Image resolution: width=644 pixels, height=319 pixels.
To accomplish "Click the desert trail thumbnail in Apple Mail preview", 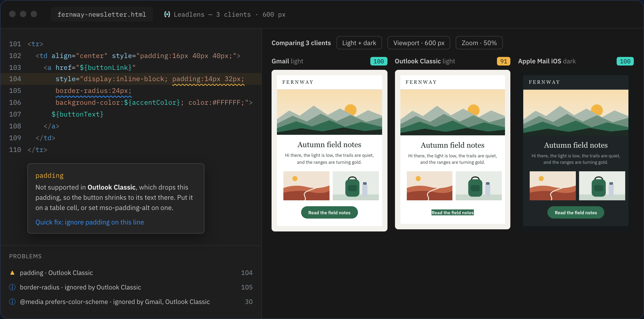I will [x=552, y=186].
